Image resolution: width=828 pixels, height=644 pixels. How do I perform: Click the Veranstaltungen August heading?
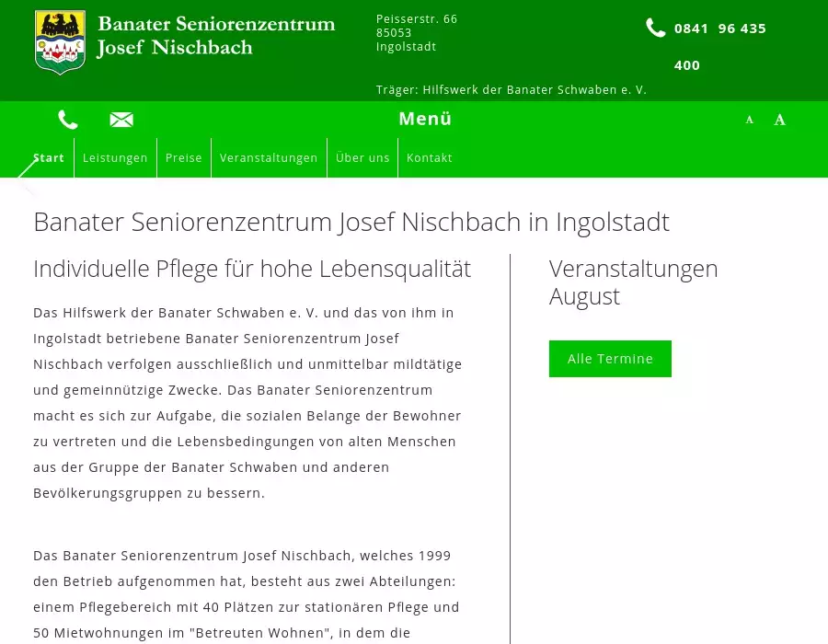tap(633, 282)
